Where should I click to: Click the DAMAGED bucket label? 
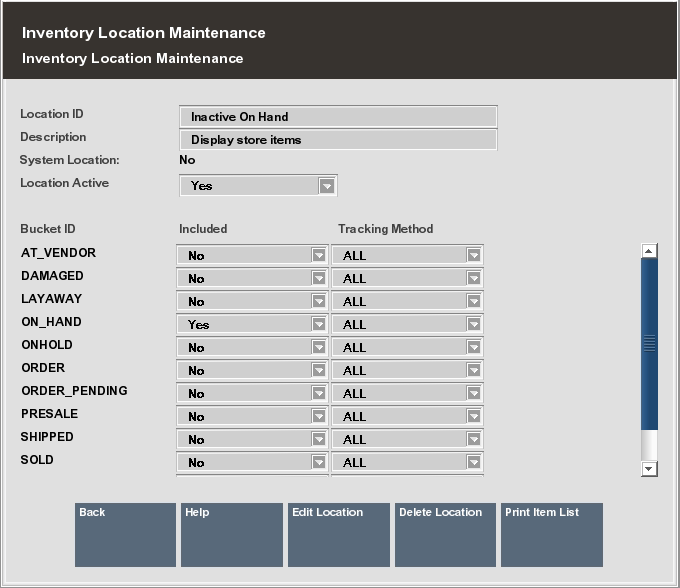point(52,276)
